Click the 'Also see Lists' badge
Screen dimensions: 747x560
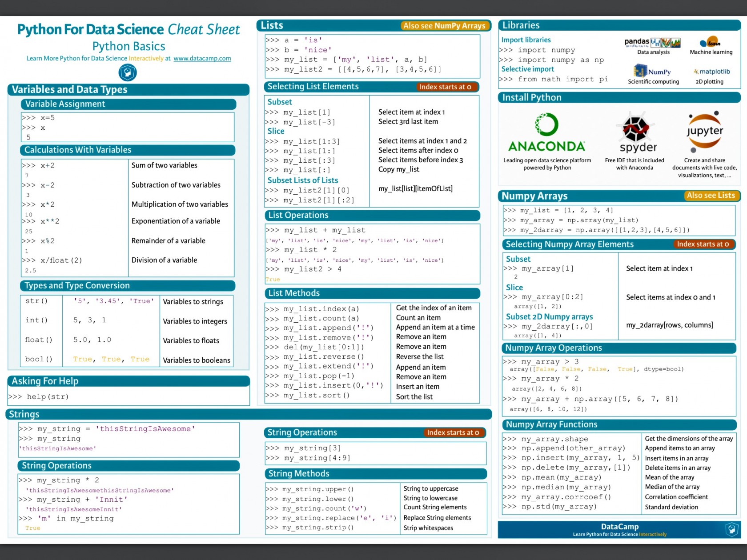tap(711, 196)
